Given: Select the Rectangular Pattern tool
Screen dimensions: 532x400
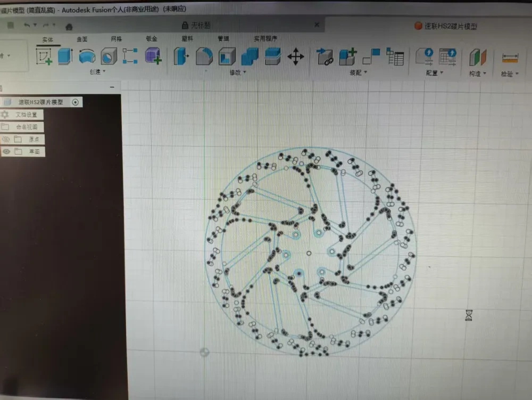Looking at the screenshot, I should coord(130,56).
